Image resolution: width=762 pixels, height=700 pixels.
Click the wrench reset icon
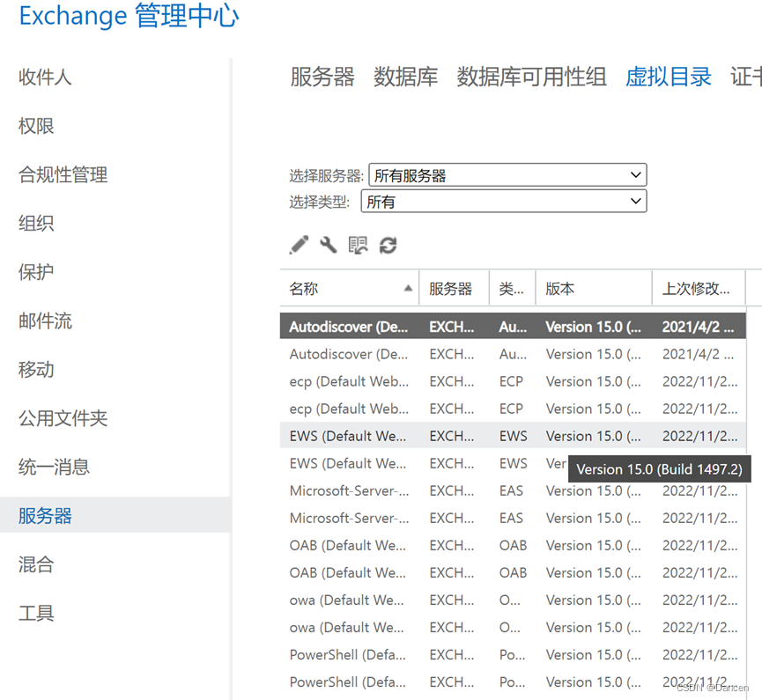pyautogui.click(x=328, y=245)
